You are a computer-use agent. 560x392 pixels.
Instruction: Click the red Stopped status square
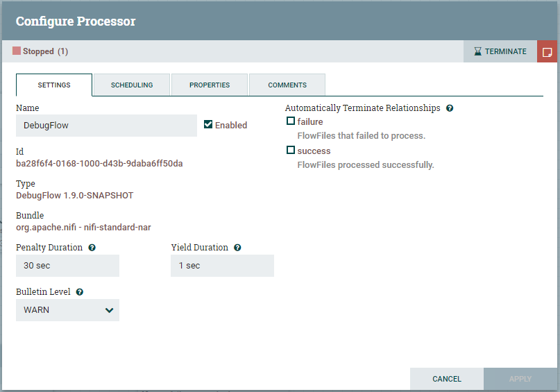click(17, 51)
